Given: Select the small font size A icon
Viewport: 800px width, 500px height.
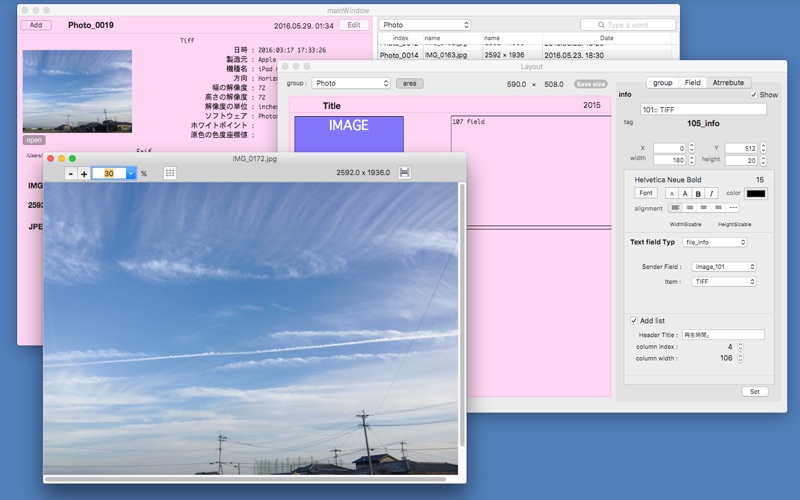Looking at the screenshot, I should pos(672,193).
